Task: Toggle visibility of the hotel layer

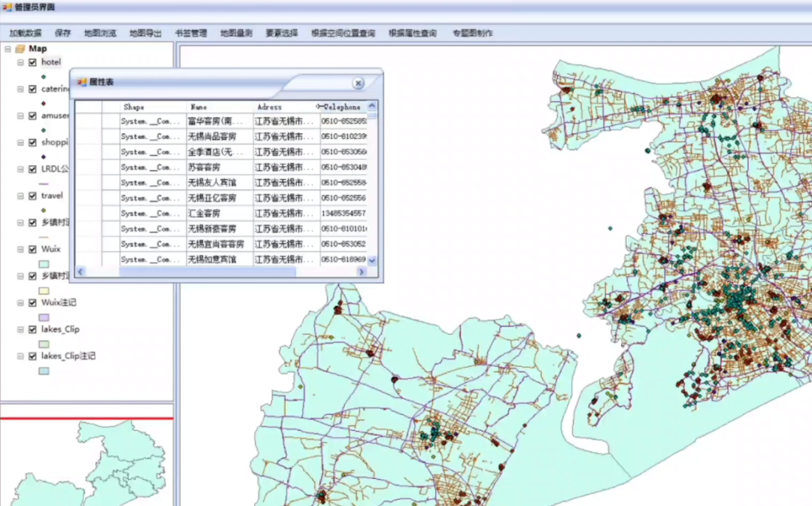Action: [x=32, y=62]
